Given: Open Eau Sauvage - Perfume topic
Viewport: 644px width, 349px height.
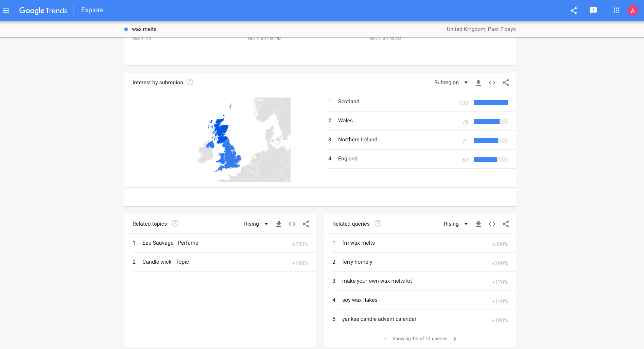Looking at the screenshot, I should [170, 243].
